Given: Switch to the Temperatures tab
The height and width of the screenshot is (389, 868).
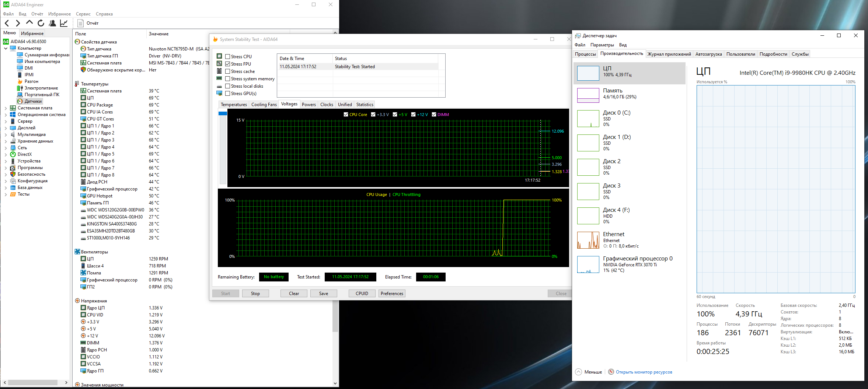Looking at the screenshot, I should [234, 105].
